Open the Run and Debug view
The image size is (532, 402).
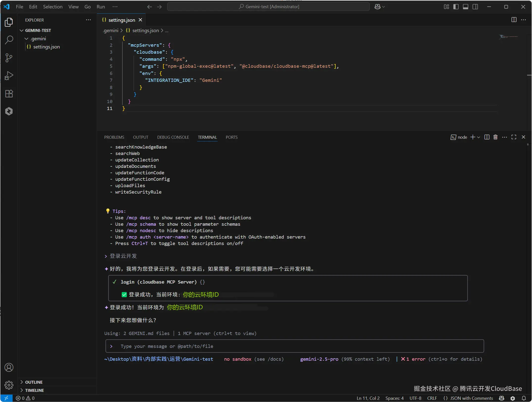click(x=9, y=76)
